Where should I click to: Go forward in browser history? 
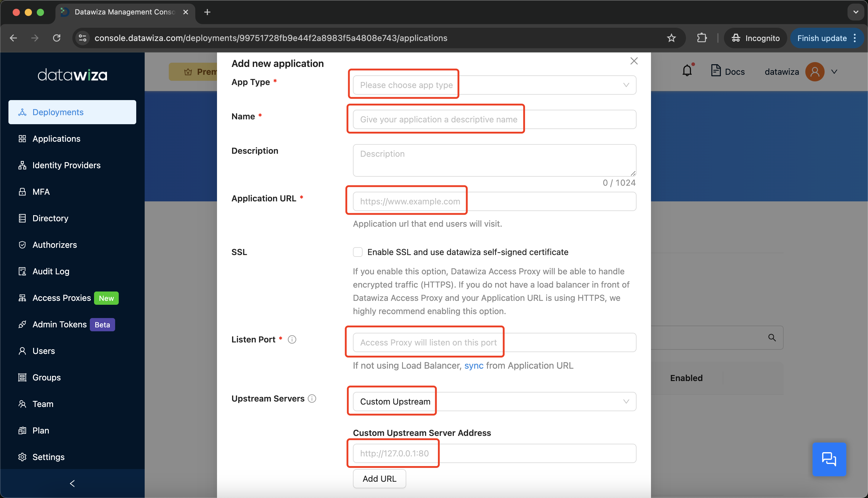[x=35, y=38]
